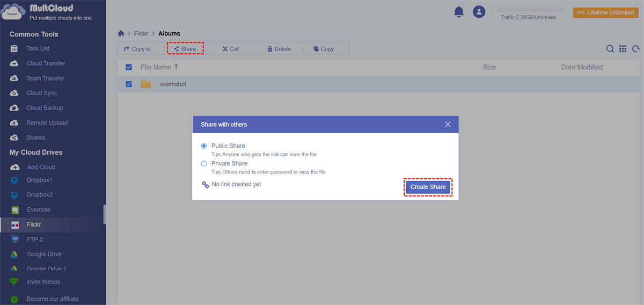This screenshot has height=305, width=644.
Task: Click the Date Modified column header
Action: (x=582, y=67)
